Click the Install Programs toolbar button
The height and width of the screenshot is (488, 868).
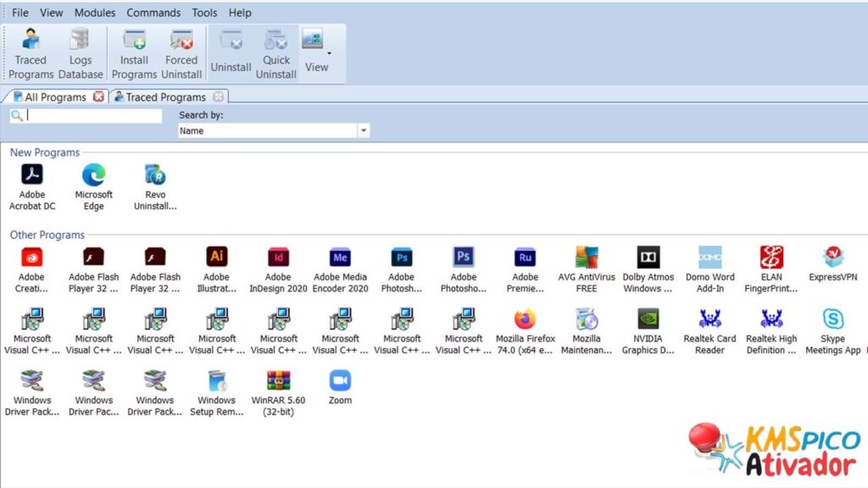[x=134, y=53]
